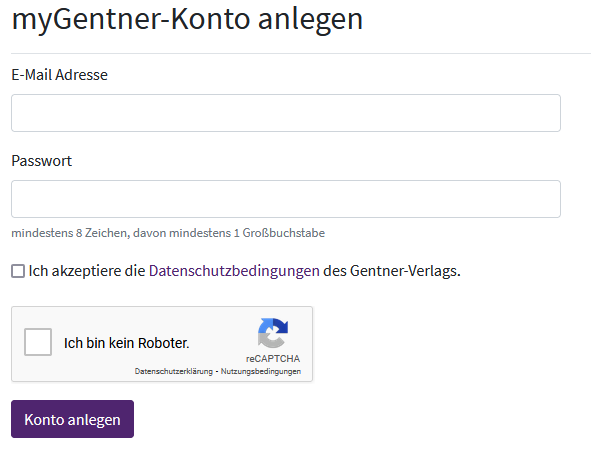The height and width of the screenshot is (464, 591).
Task: Open the Datenschutzbedingungen link
Action: [234, 271]
